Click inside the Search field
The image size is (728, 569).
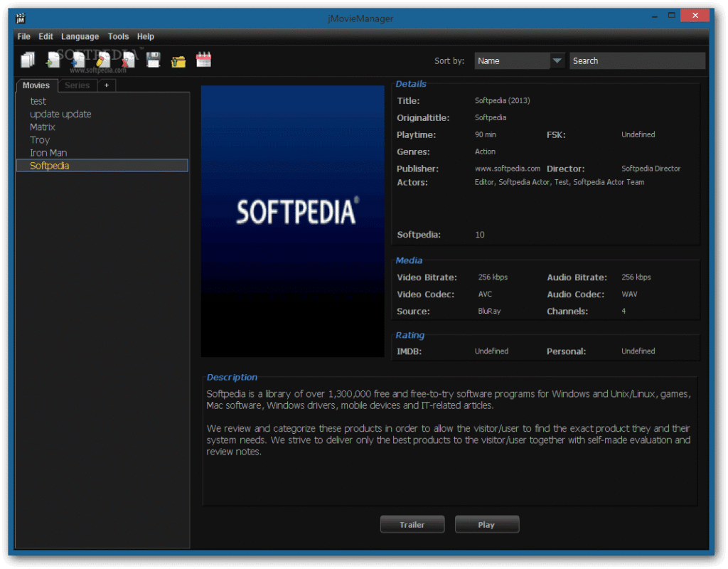pyautogui.click(x=636, y=60)
